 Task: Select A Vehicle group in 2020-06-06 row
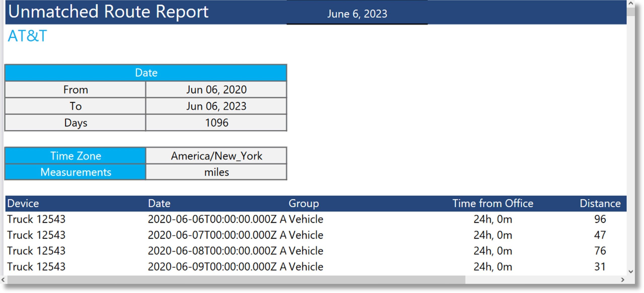[x=301, y=219]
